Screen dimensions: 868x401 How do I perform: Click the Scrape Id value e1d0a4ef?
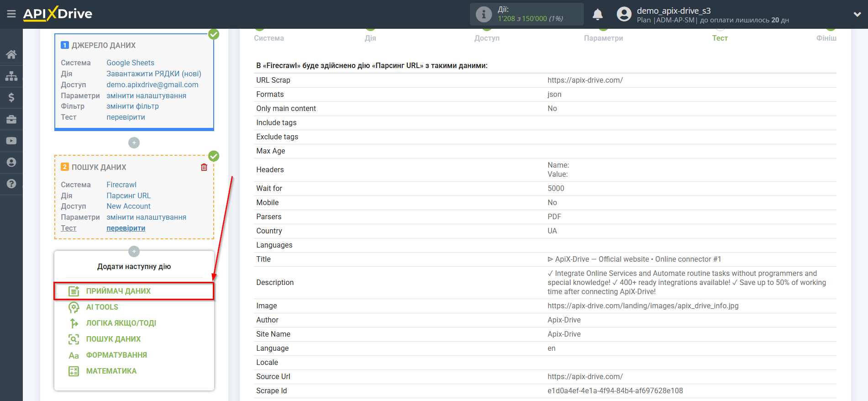click(615, 391)
